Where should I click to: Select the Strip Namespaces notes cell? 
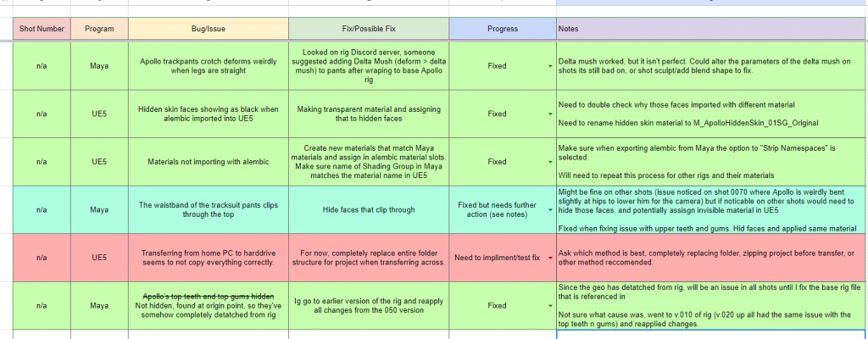pyautogui.click(x=712, y=163)
